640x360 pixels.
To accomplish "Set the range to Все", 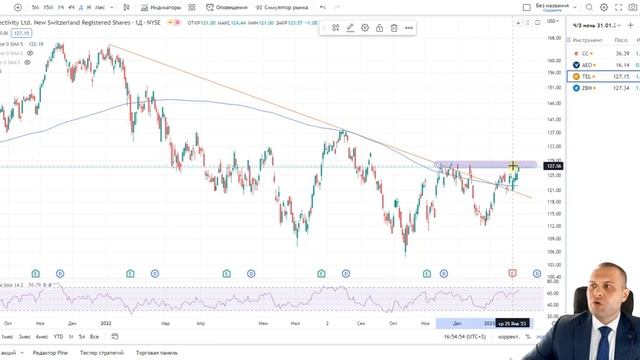I will click(x=94, y=337).
